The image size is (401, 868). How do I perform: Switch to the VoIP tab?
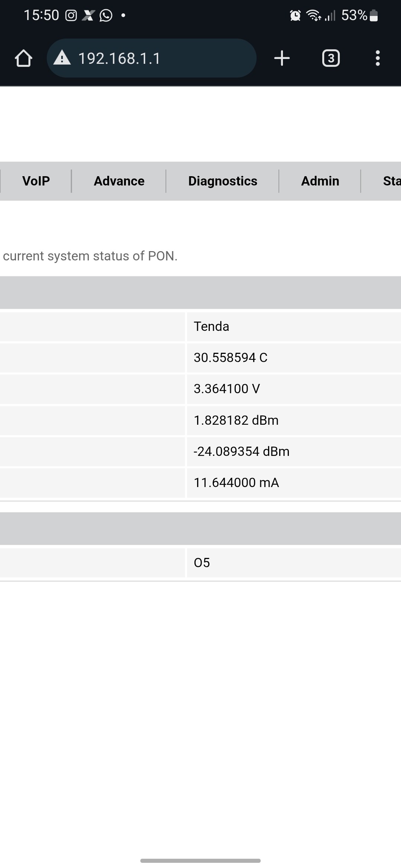click(36, 181)
